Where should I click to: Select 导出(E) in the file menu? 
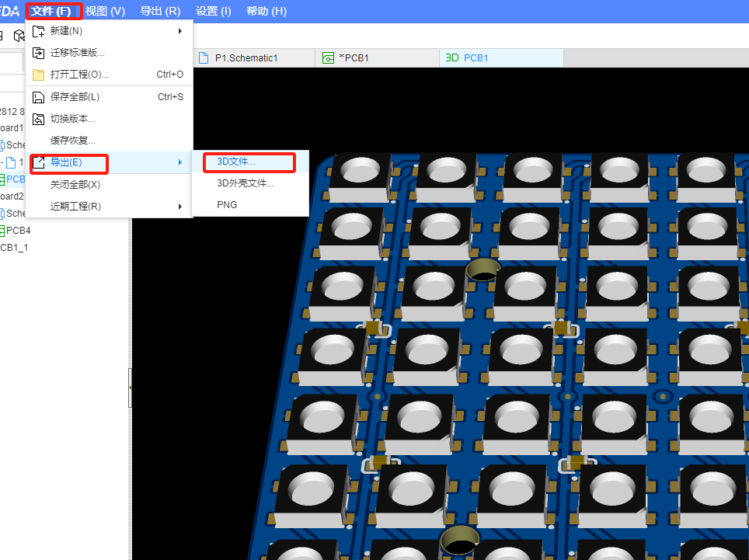(110, 162)
